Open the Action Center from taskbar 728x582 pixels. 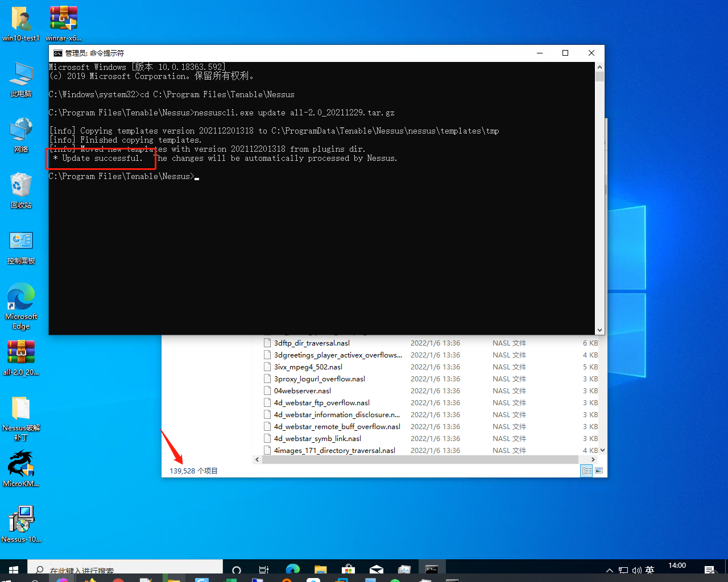pos(709,570)
